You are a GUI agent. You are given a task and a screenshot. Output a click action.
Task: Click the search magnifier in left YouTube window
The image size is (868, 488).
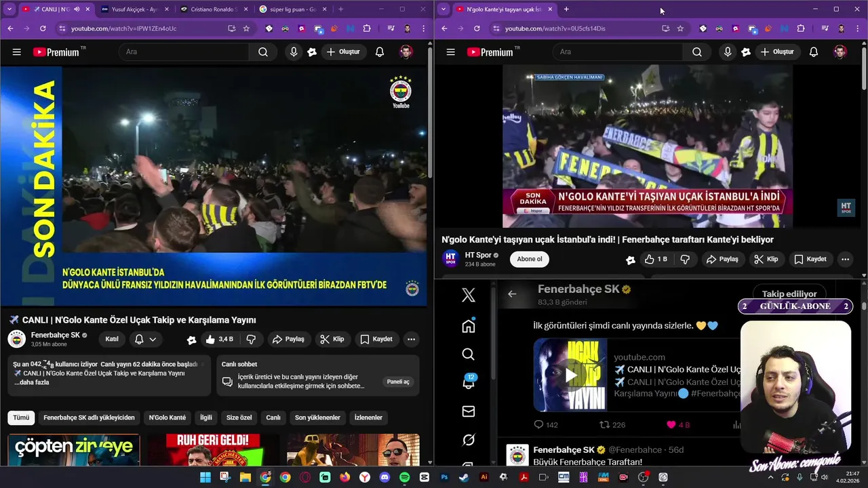262,52
